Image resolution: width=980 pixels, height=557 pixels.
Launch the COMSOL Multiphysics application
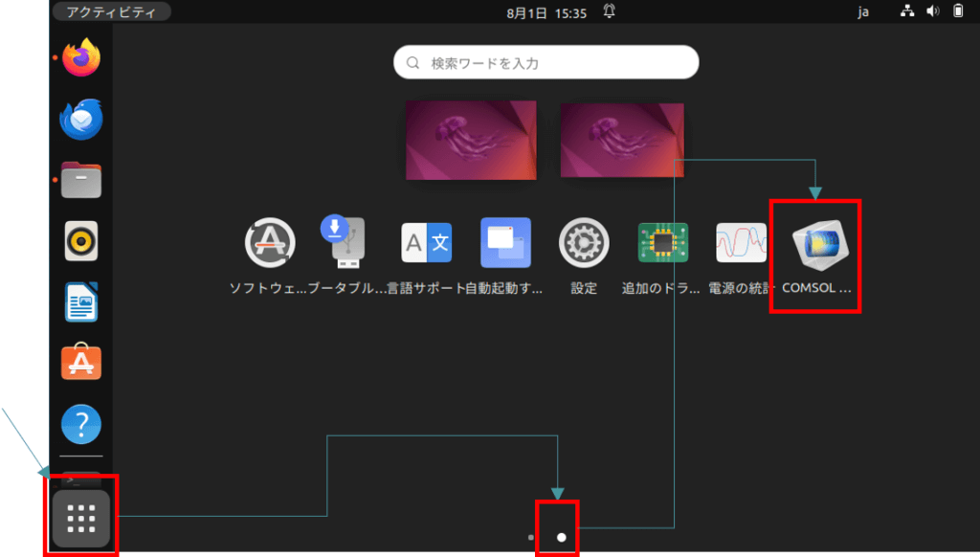coord(814,244)
